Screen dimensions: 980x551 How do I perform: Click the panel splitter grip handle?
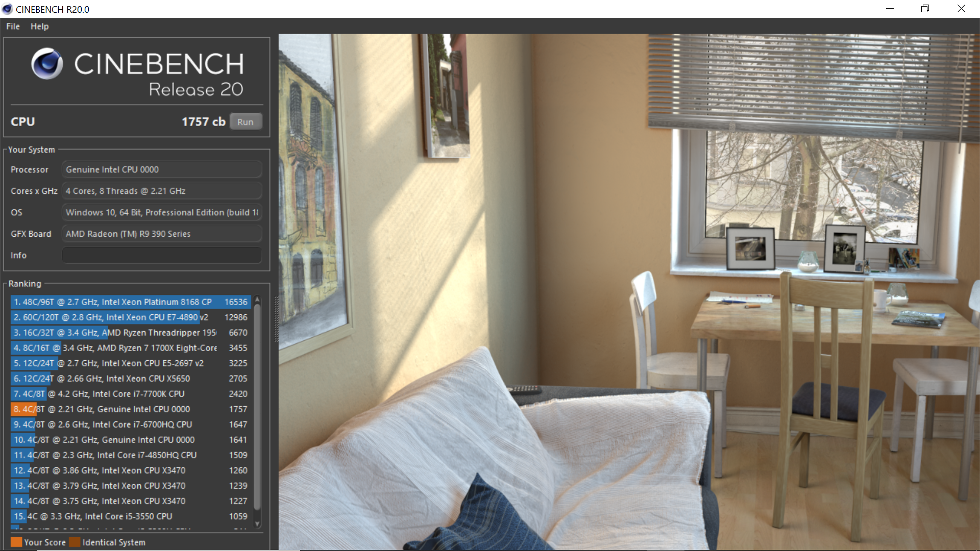[276, 319]
